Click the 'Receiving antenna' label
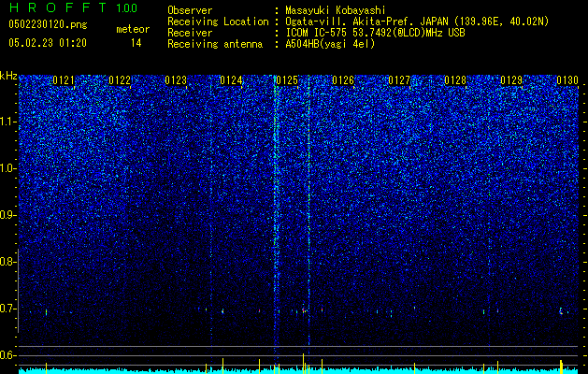The height and width of the screenshot is (374, 588). (x=215, y=44)
